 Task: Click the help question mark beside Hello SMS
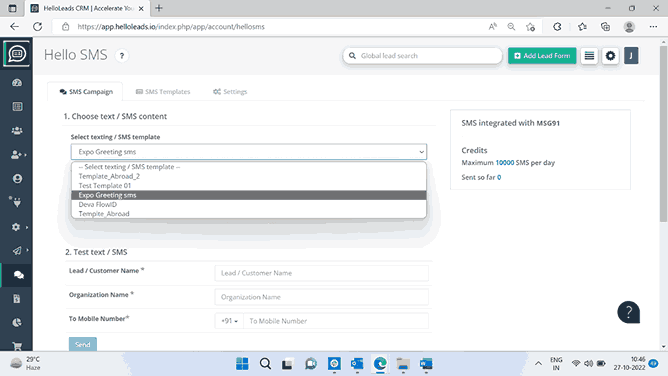coord(122,56)
